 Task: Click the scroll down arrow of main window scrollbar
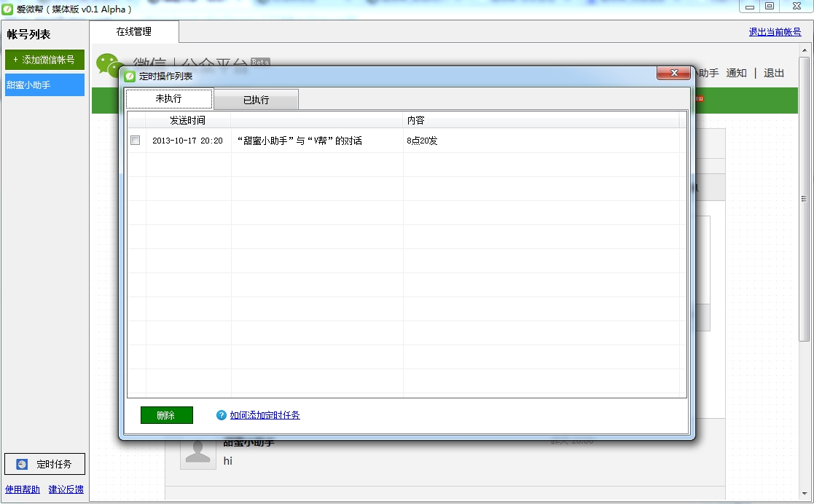click(804, 494)
